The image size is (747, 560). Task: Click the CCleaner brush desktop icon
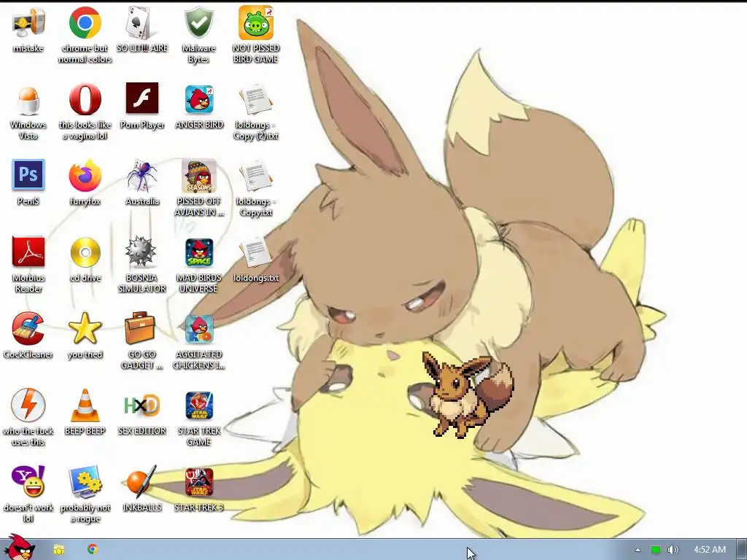(x=28, y=329)
